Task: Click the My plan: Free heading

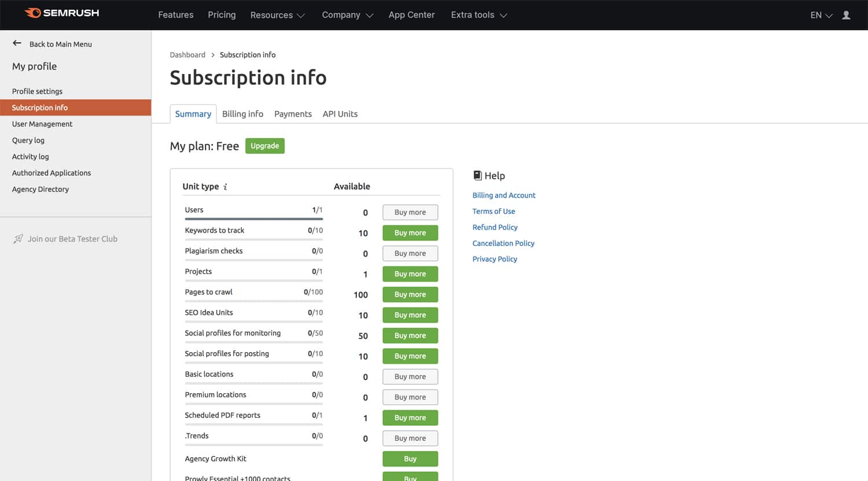Action: (204, 146)
